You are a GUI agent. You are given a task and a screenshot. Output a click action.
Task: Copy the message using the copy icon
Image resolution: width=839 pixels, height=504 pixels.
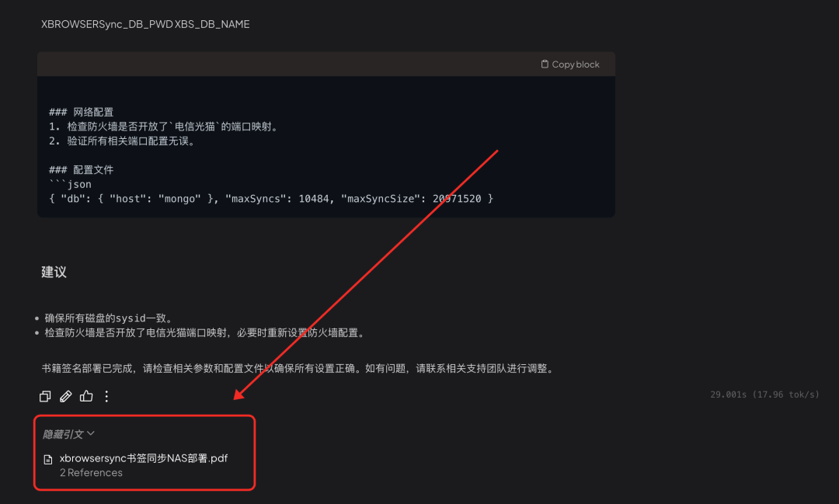45,396
